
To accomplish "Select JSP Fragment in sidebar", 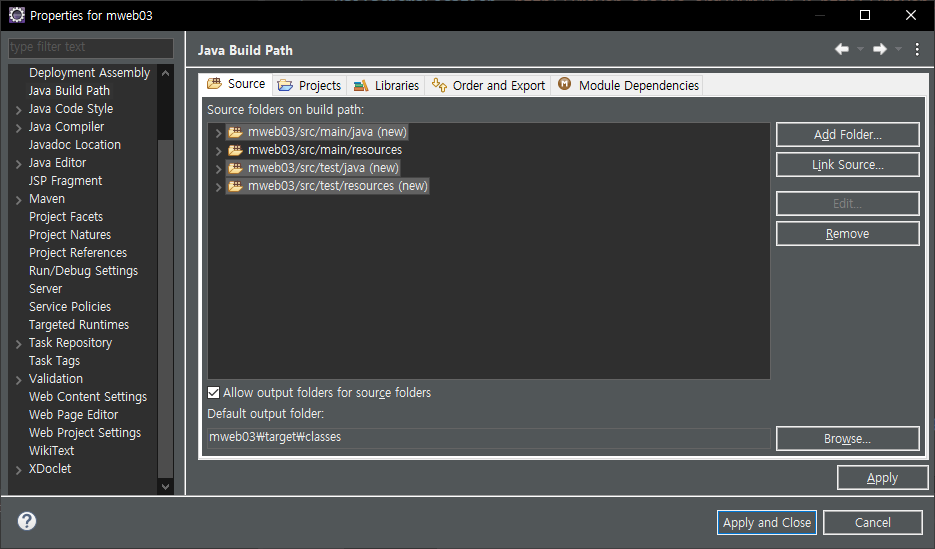I will coord(66,181).
